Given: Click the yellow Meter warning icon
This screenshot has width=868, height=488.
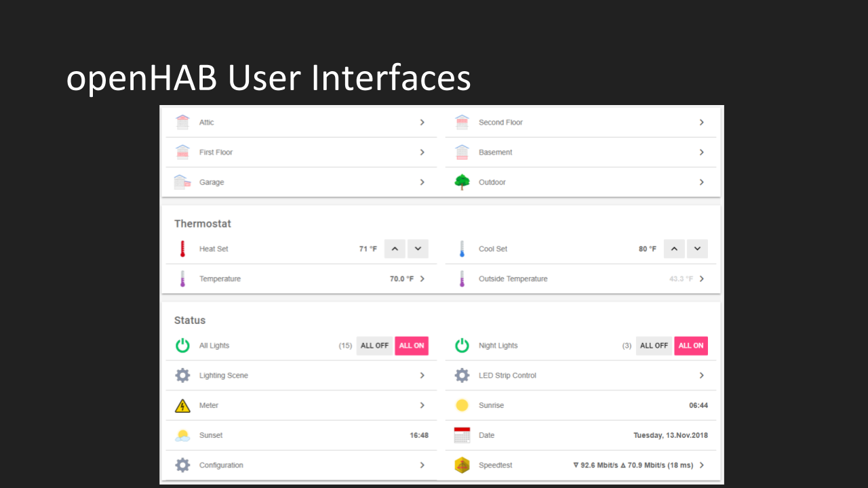Looking at the screenshot, I should (x=182, y=405).
